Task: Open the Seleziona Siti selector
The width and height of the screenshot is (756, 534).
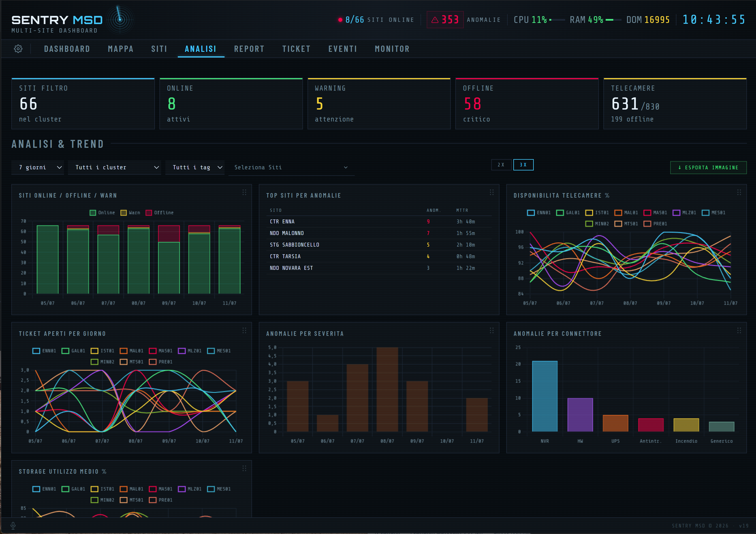Action: pos(291,167)
